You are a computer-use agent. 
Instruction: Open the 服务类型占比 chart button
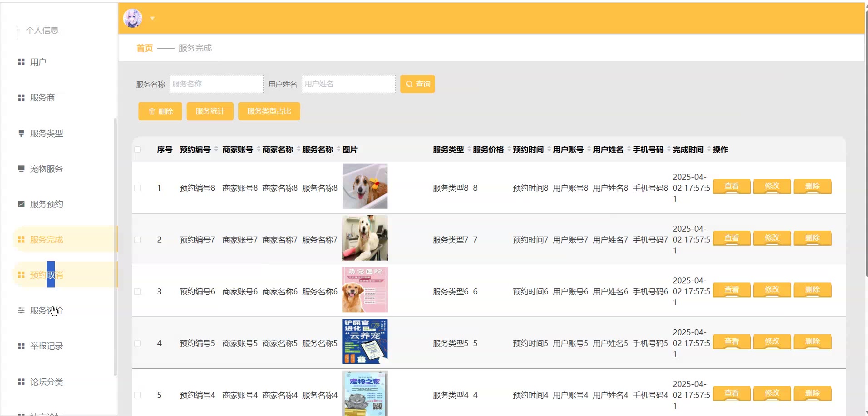pyautogui.click(x=269, y=111)
